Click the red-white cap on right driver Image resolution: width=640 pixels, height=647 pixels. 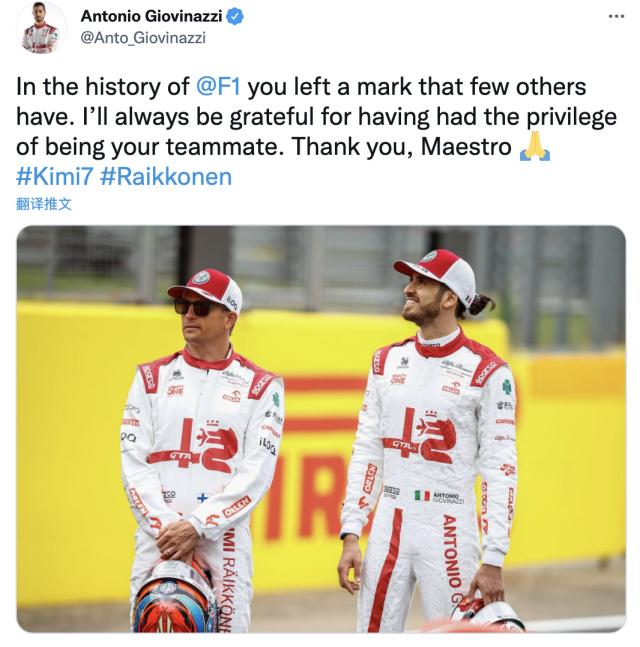(x=439, y=273)
